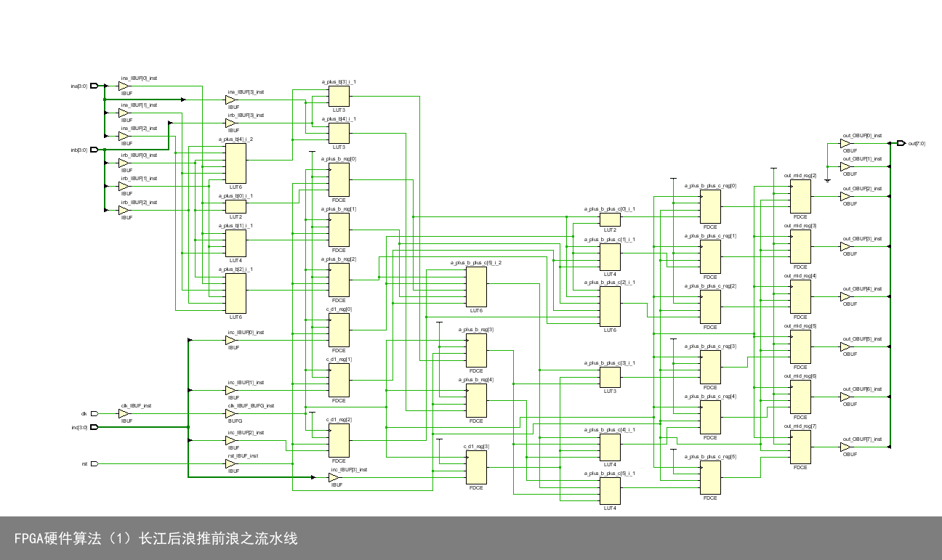Select the a_plus_b_plus_c[0]_i_1 LUT2 cell
The height and width of the screenshot is (560, 942).
(610, 219)
